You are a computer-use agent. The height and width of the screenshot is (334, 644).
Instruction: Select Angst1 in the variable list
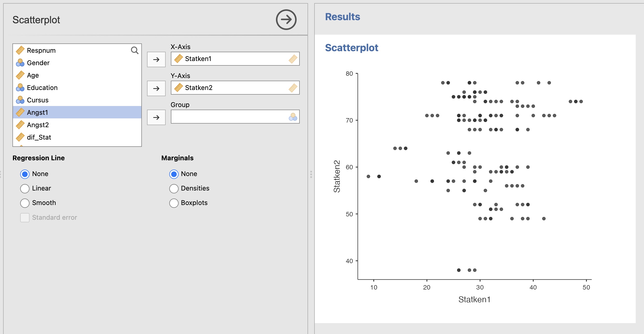click(x=38, y=112)
